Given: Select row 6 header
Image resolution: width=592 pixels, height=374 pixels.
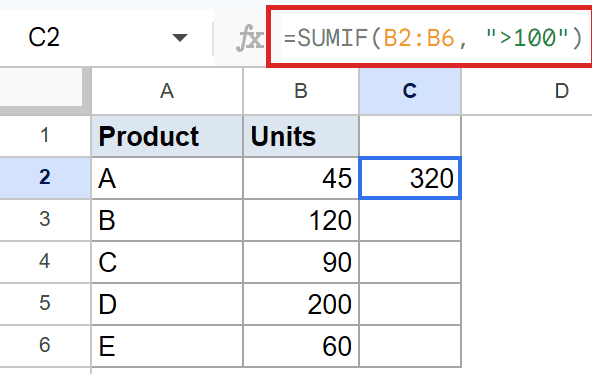Looking at the screenshot, I should click(x=45, y=345).
